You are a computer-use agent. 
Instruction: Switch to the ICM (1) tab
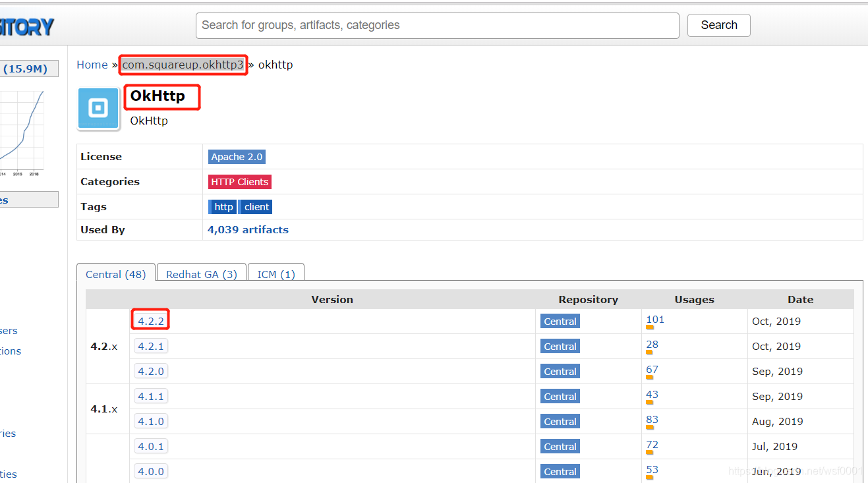276,274
